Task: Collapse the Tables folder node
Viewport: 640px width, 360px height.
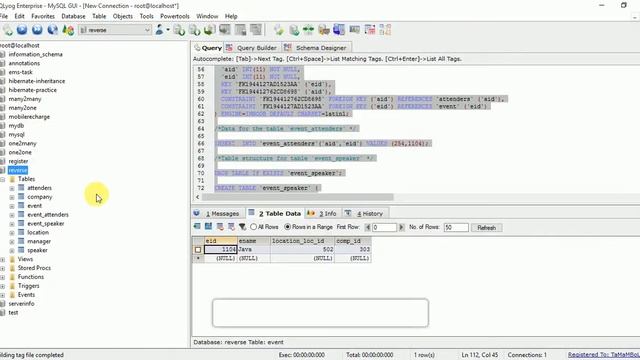Action: coord(3,179)
